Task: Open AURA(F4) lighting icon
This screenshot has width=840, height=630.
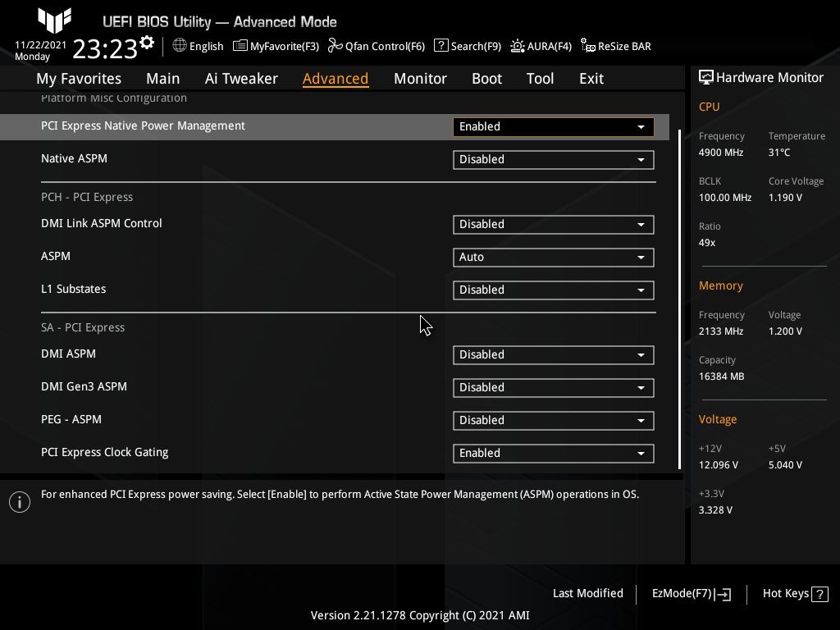Action: pos(518,46)
